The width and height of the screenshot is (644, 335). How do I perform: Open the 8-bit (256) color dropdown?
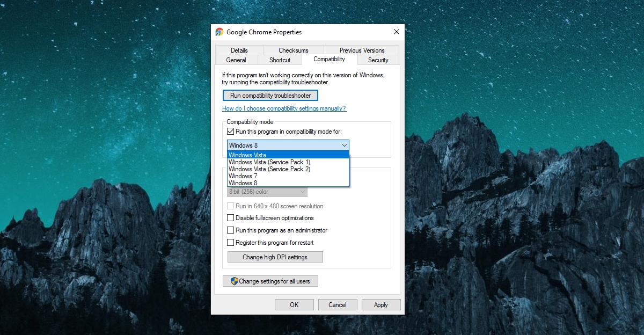(x=267, y=192)
